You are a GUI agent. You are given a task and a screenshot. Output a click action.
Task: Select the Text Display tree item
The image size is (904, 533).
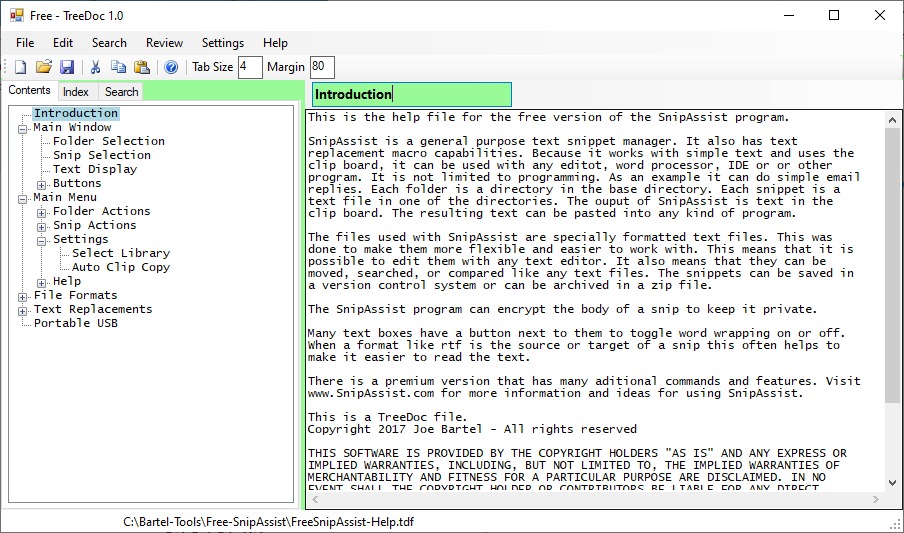coord(95,169)
